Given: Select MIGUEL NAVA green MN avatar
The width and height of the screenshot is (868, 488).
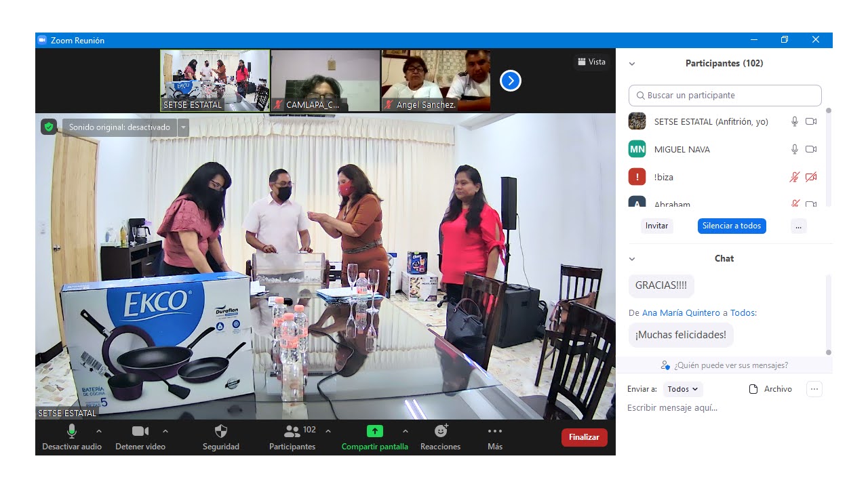Looking at the screenshot, I should [x=637, y=149].
